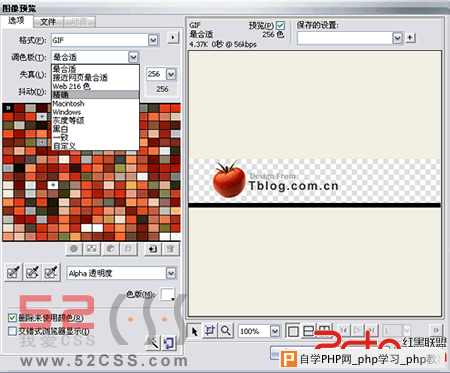Switch to single preview view layout

(x=293, y=331)
